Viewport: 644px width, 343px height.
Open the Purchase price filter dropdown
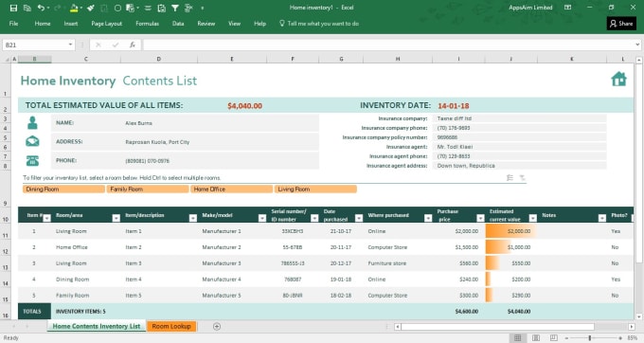[480, 218]
